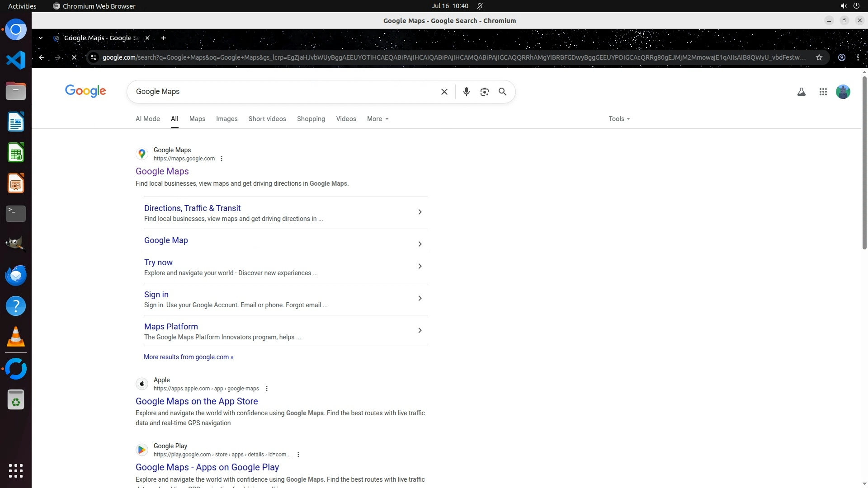Image resolution: width=868 pixels, height=488 pixels.
Task: Expand Directions, Traffic & Transit chevron
Action: coord(420,212)
